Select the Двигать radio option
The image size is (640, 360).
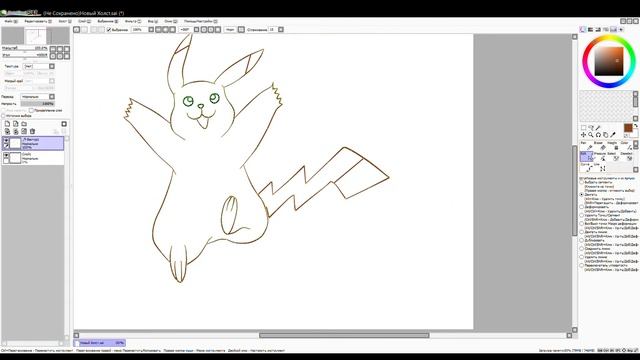click(x=582, y=195)
